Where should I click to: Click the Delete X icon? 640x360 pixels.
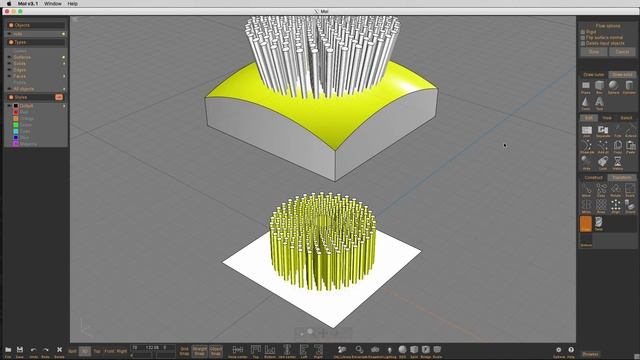59,351
